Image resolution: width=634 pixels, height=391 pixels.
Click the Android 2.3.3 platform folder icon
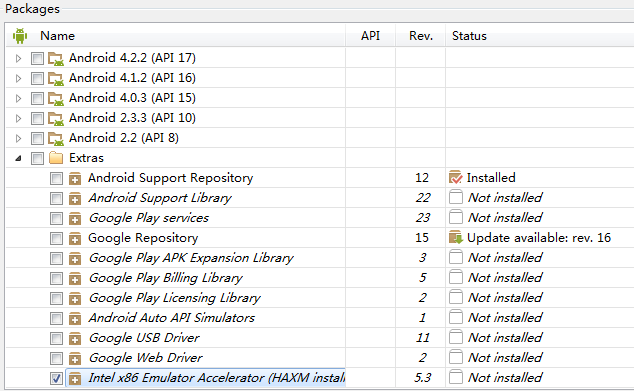click(56, 118)
